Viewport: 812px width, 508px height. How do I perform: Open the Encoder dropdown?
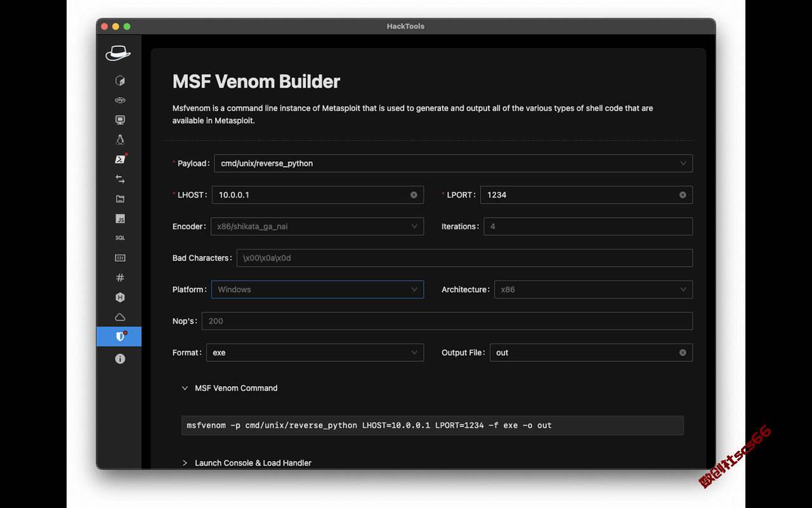tap(317, 226)
